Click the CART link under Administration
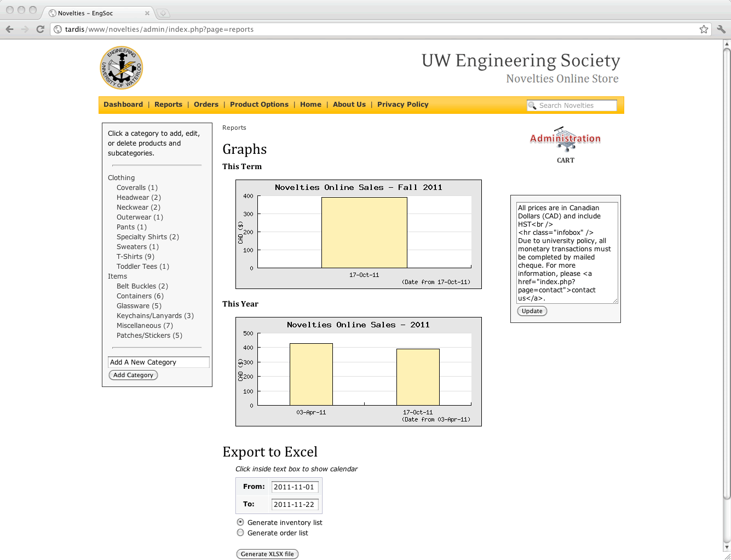This screenshot has height=560, width=731. (x=566, y=160)
